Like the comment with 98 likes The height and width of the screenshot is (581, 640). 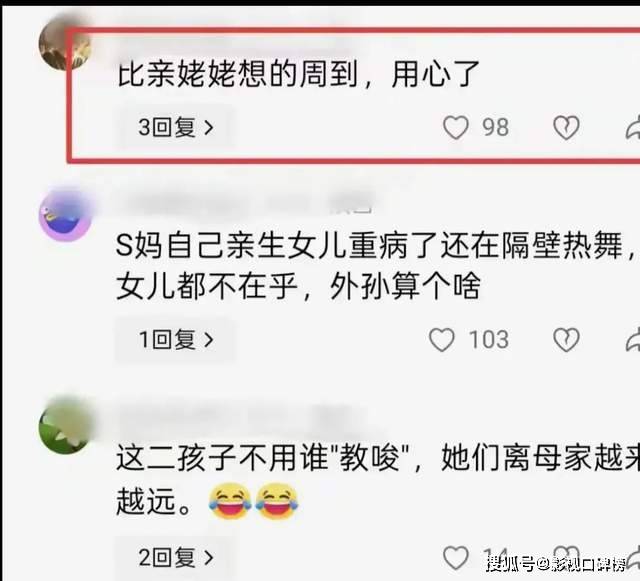456,127
